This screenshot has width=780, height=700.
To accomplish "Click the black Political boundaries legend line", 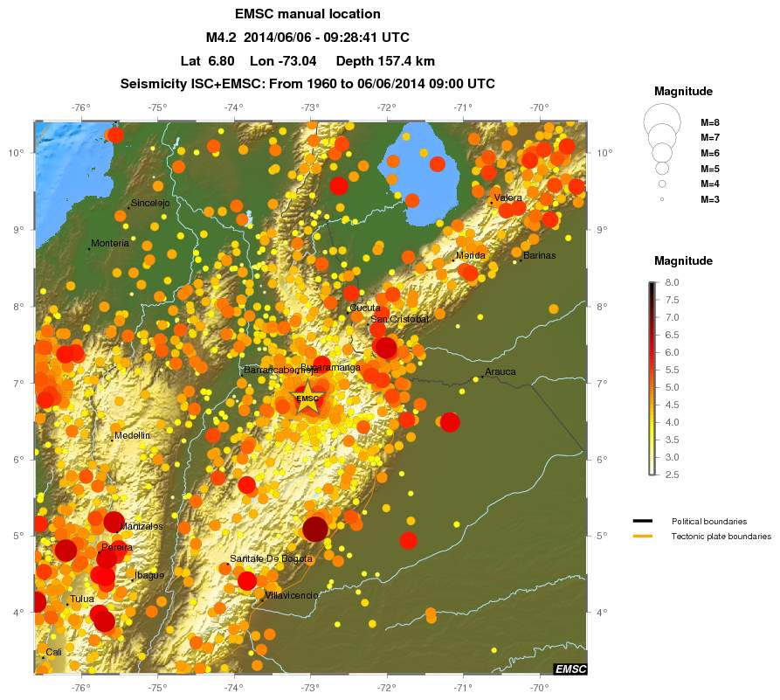I will tap(643, 521).
